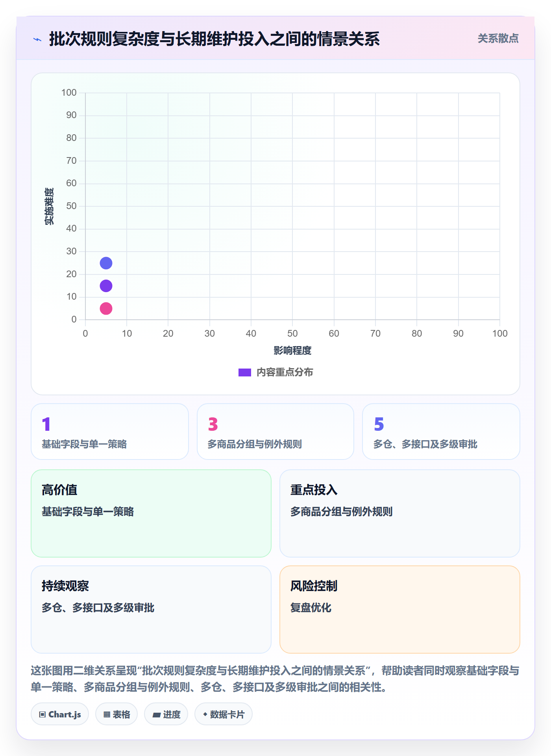Click the description paragraph starting 这张图用二维关系
The height and width of the screenshot is (756, 551).
(275, 679)
